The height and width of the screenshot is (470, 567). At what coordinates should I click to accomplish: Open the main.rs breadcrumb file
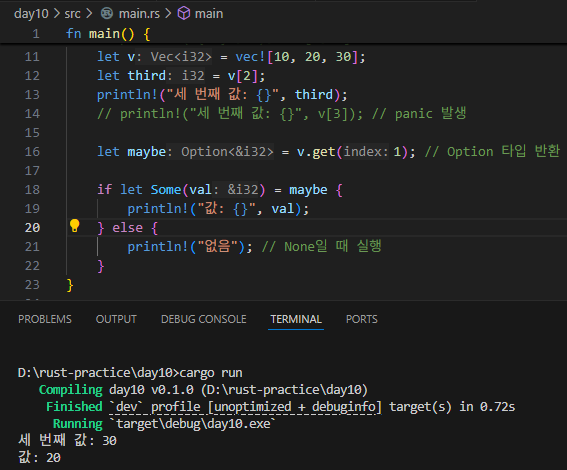pos(139,14)
